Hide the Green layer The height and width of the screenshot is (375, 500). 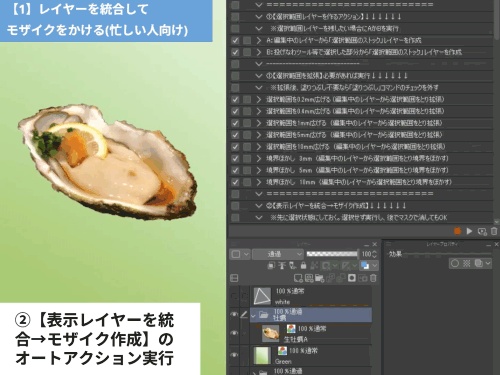coord(234,355)
